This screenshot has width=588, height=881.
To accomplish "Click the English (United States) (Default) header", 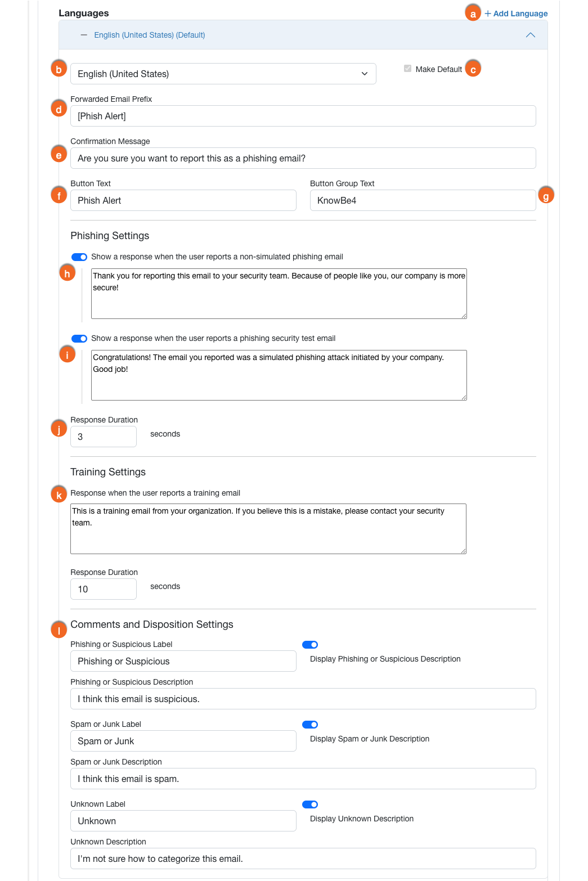I will click(x=150, y=35).
